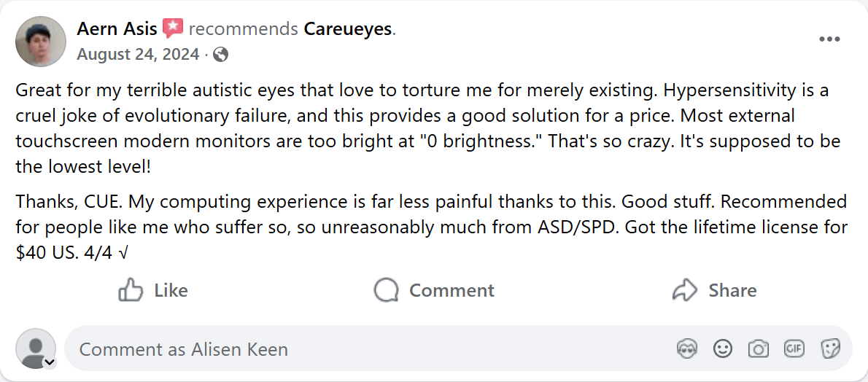
Task: Click the red recommendation star badge
Action: tap(173, 29)
